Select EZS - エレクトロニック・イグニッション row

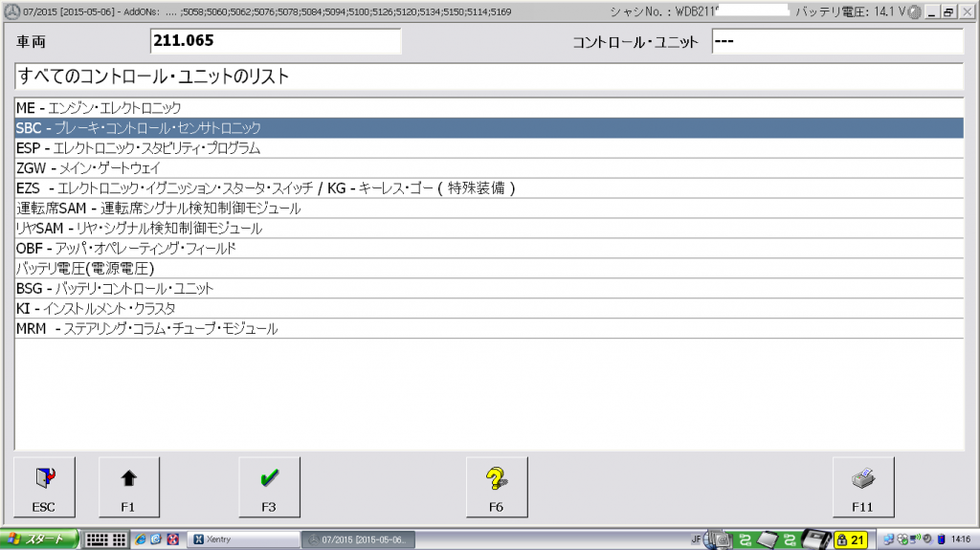(489, 188)
